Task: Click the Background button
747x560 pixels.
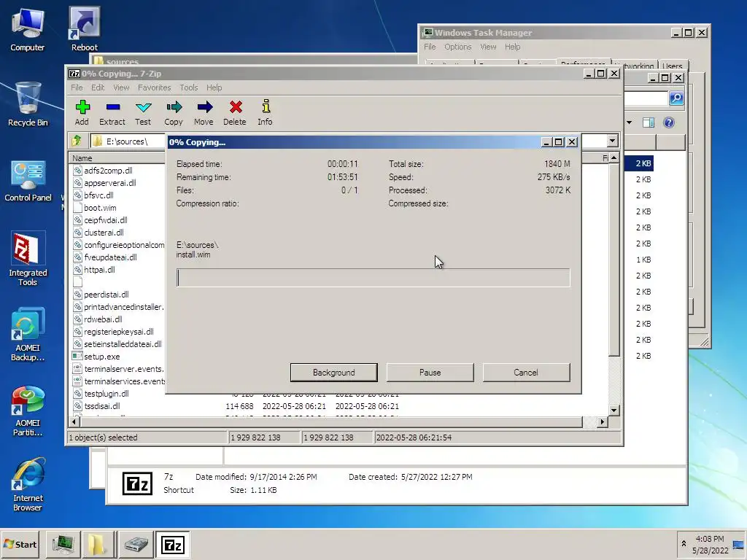Action: tap(334, 373)
